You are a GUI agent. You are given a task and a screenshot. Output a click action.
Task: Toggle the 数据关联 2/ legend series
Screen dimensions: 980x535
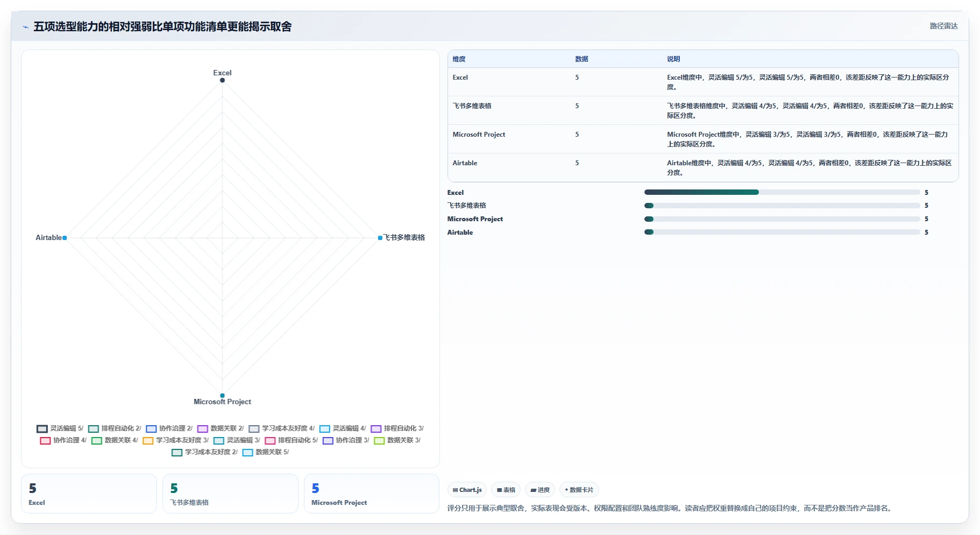tap(221, 428)
